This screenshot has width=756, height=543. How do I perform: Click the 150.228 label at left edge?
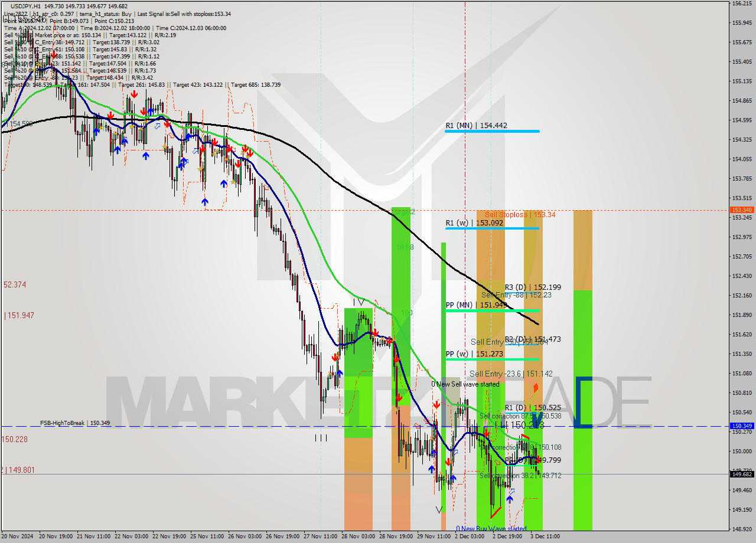click(x=15, y=439)
